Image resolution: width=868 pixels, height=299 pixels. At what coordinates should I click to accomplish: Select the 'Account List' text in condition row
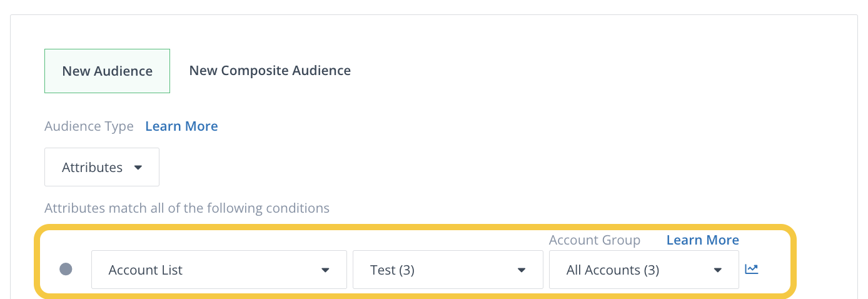pyautogui.click(x=146, y=270)
